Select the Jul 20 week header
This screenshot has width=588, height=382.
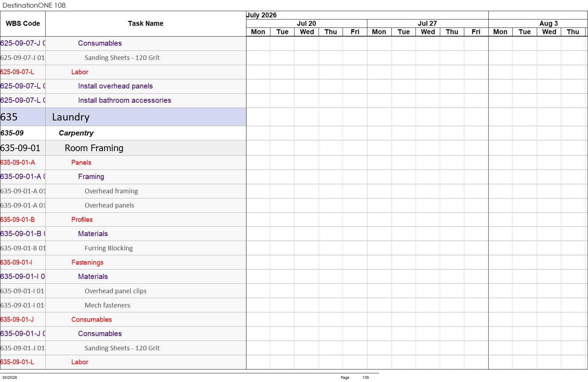(307, 24)
